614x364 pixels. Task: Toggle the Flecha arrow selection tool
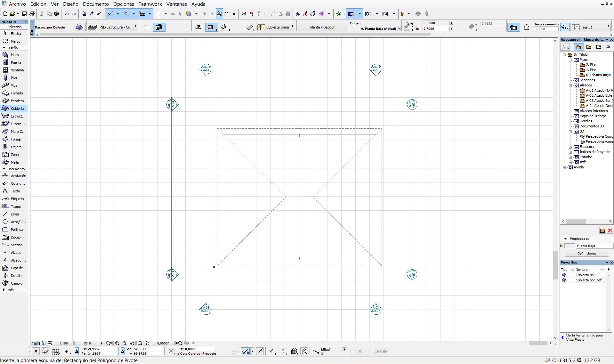(x=14, y=34)
